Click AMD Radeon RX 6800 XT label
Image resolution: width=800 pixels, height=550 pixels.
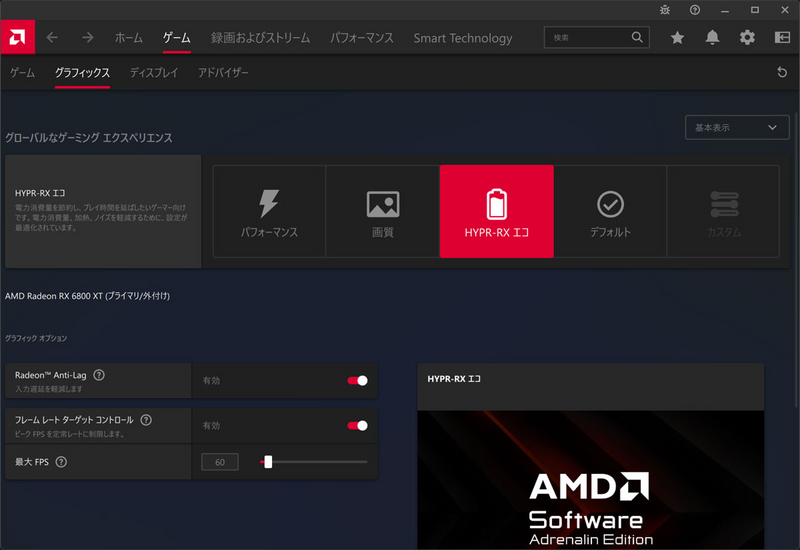[87, 296]
